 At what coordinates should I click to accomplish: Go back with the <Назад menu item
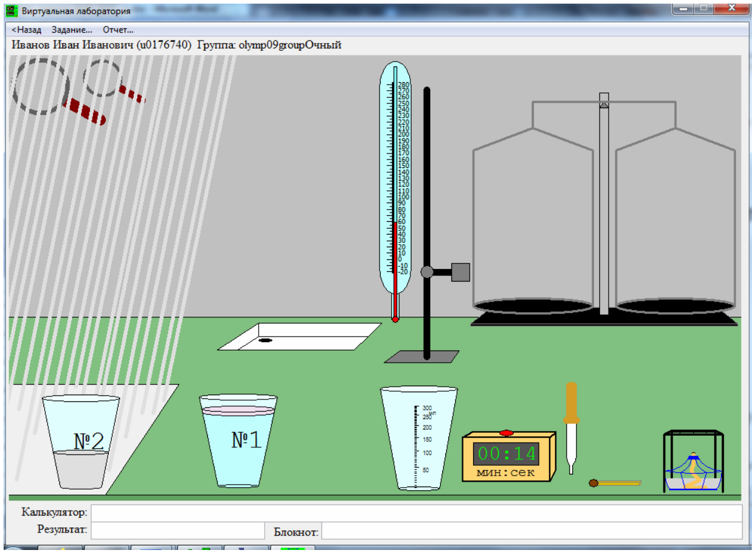pyautogui.click(x=27, y=30)
